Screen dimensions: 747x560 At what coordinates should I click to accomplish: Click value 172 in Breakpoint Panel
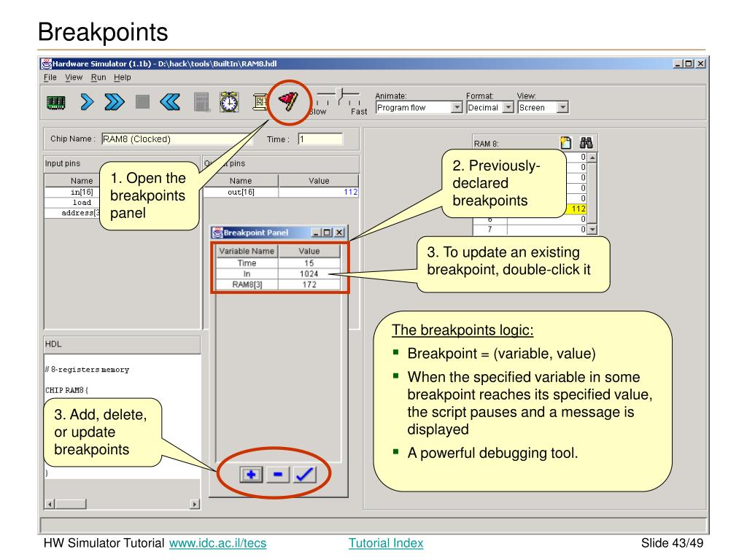[x=309, y=284]
